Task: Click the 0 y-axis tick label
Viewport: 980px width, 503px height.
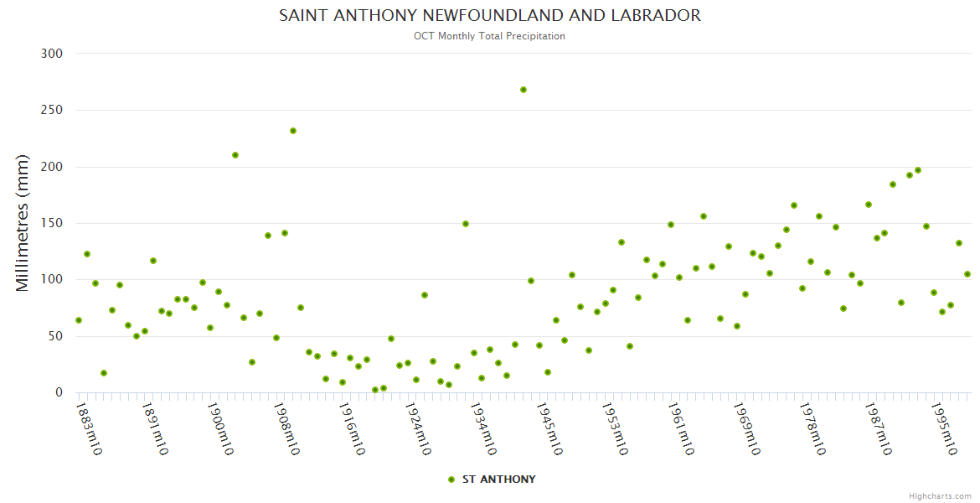Action: [x=59, y=392]
